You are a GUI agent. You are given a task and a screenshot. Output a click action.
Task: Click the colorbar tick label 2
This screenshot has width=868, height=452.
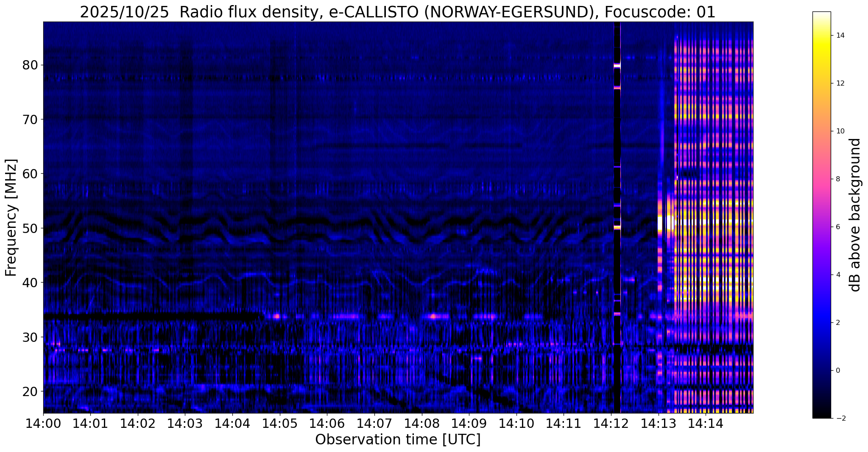click(837, 322)
